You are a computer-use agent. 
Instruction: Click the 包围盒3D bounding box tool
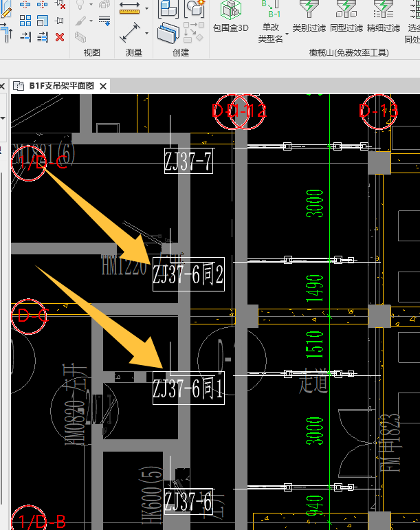231,17
